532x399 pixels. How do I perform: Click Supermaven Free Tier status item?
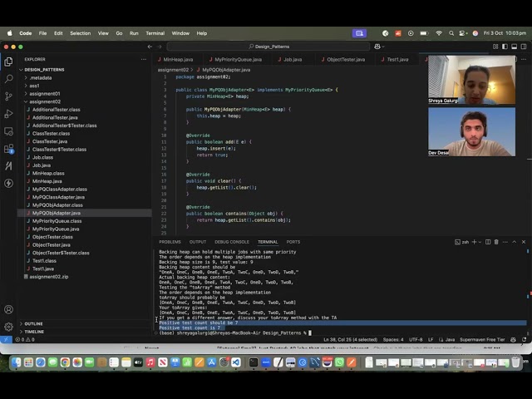point(482,339)
